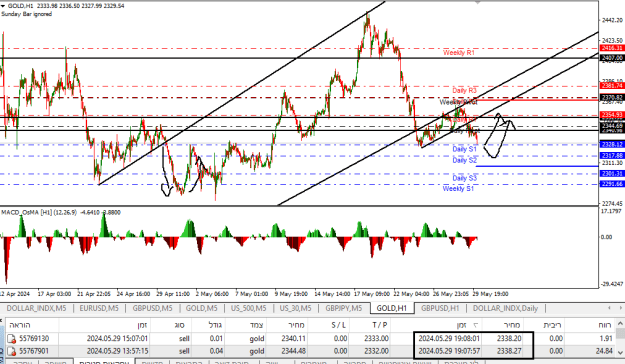Click the 17 May 09:00 time axis label
The width and height of the screenshot is (625, 364).
click(x=371, y=294)
